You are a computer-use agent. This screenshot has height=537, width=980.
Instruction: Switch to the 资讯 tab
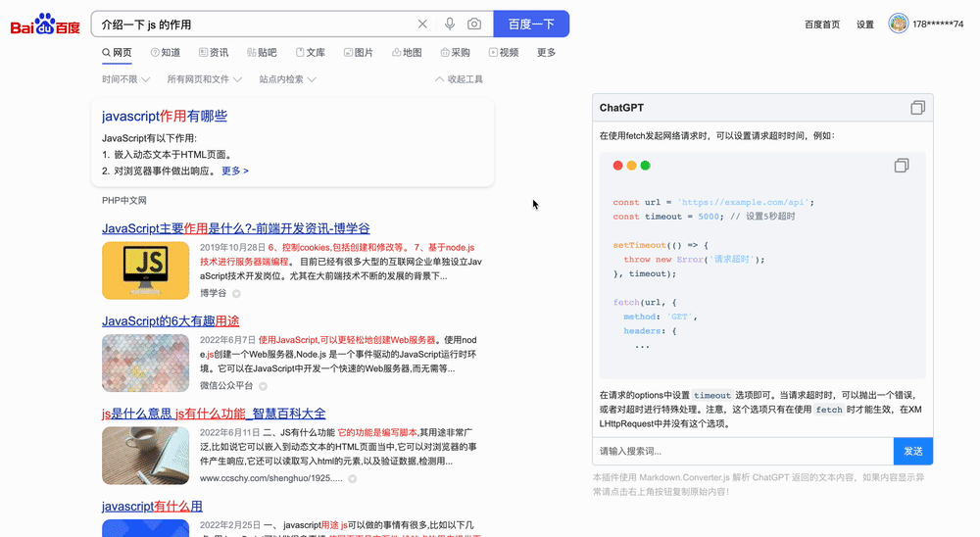click(214, 53)
